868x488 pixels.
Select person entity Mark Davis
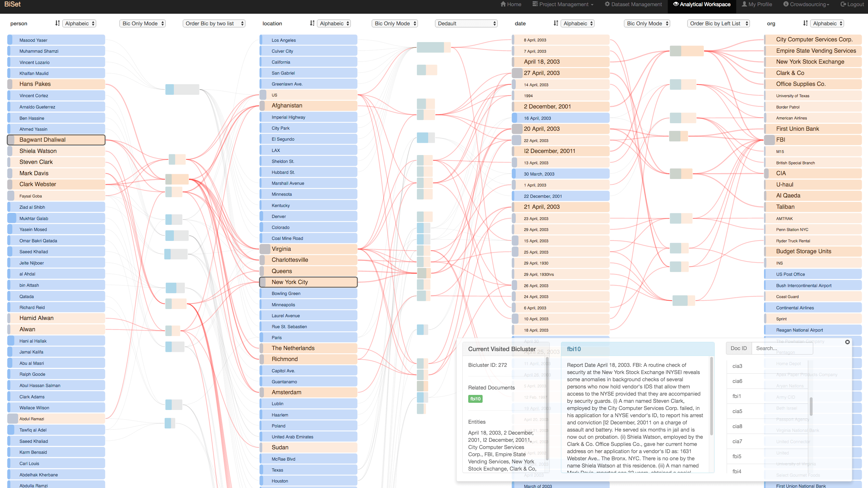pyautogui.click(x=56, y=173)
